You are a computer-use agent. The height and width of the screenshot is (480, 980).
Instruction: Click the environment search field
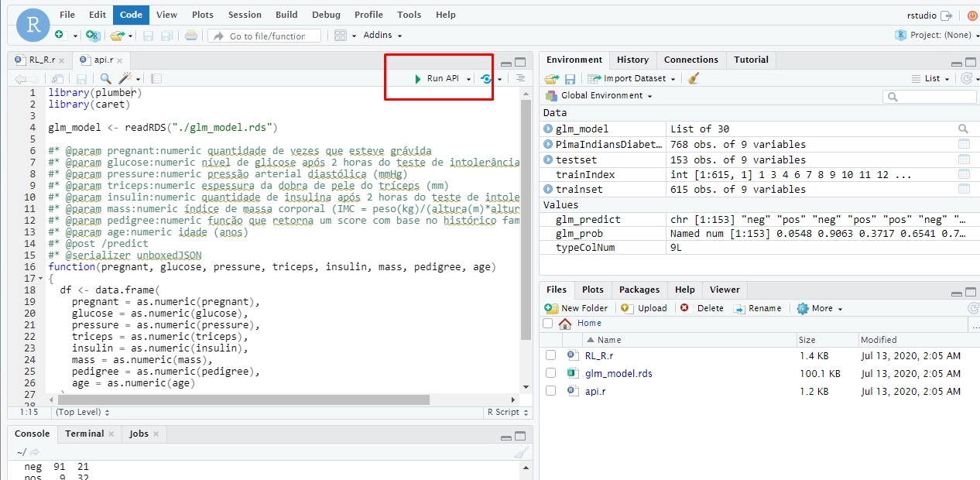pos(929,97)
